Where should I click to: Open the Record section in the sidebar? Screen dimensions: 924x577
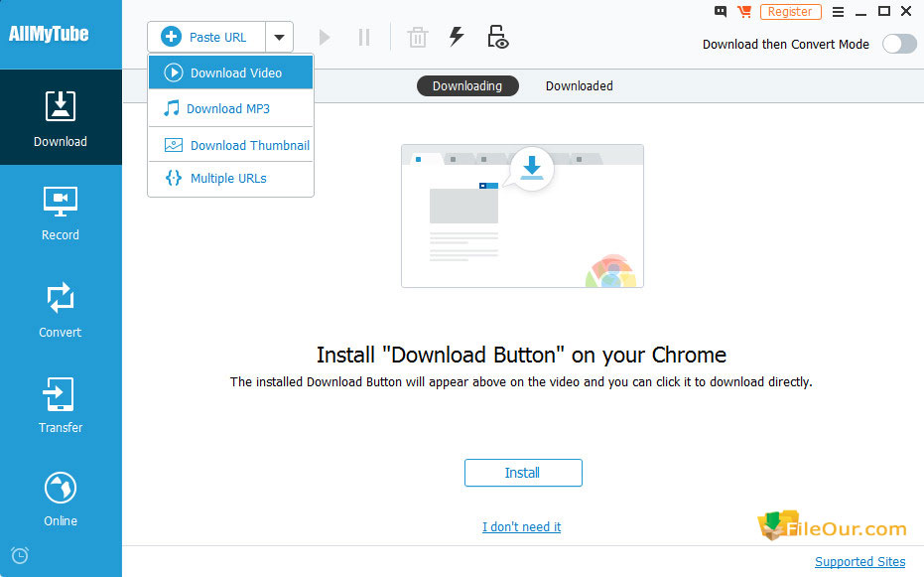pos(61,214)
